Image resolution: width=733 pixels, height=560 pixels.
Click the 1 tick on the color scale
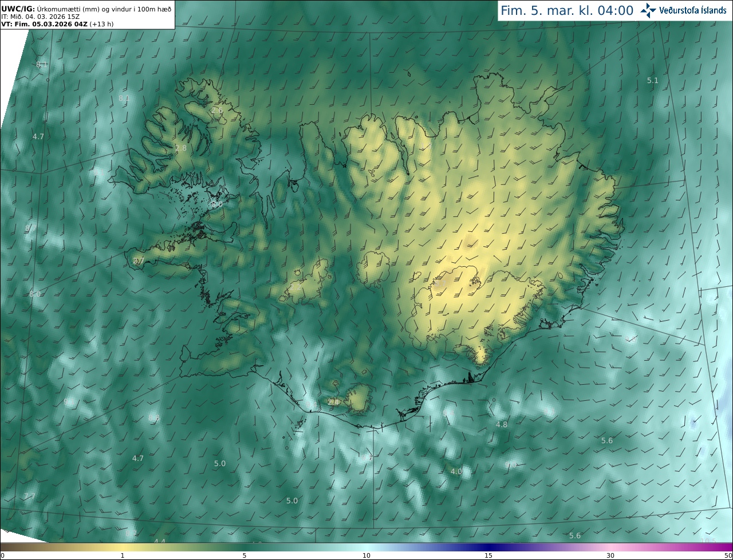coord(123,555)
